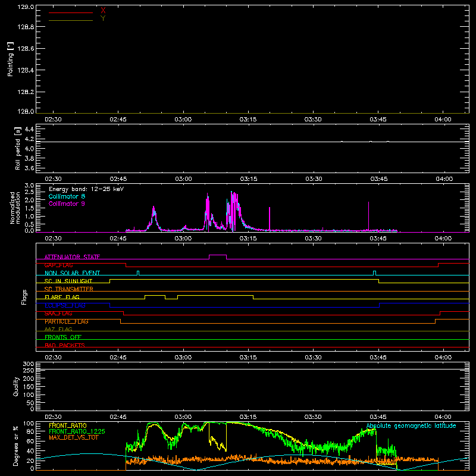This screenshot has width=476, height=476.
Task: Click the 03:45 label under the Roll period plot
Action: tap(379, 179)
